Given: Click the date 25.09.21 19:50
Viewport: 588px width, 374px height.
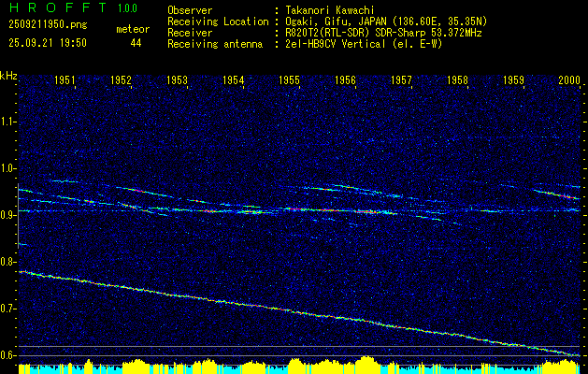Looking at the screenshot, I should point(48,43).
